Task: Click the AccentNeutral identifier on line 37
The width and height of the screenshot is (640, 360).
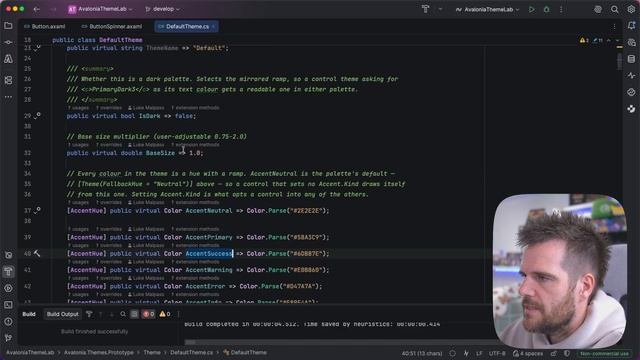Action: click(x=209, y=211)
